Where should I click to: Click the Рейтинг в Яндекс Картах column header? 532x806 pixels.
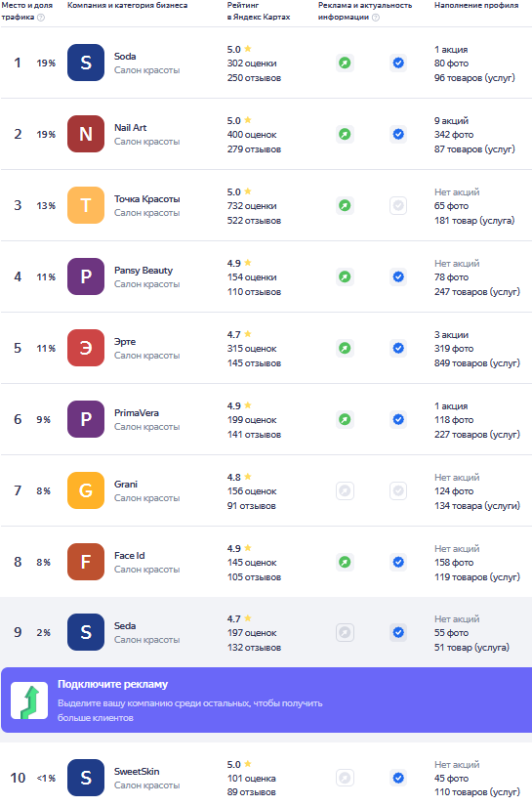[259, 11]
